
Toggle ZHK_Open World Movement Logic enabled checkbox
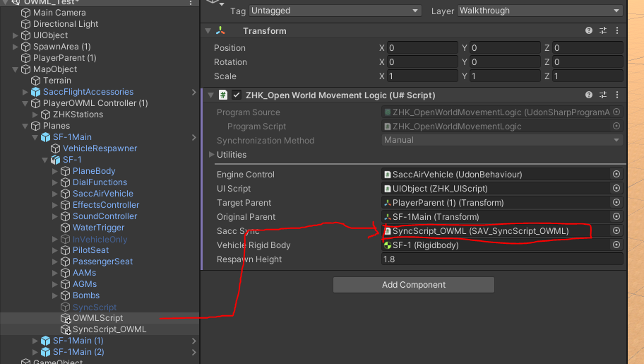[x=236, y=95]
